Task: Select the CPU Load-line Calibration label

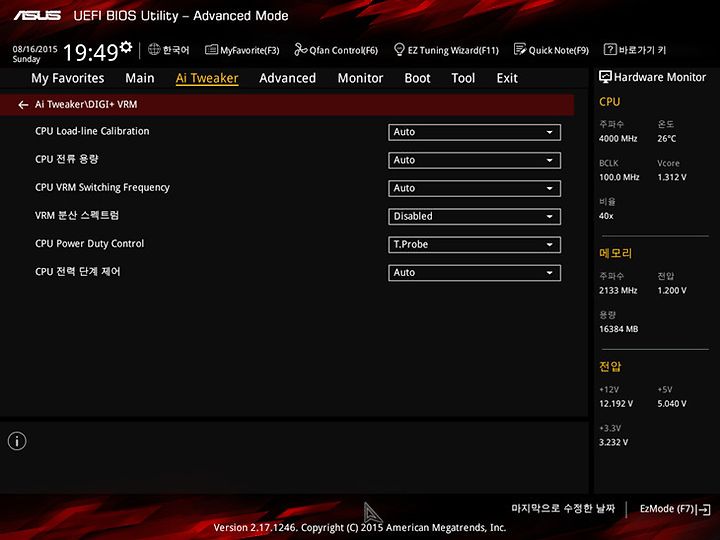Action: pos(92,131)
